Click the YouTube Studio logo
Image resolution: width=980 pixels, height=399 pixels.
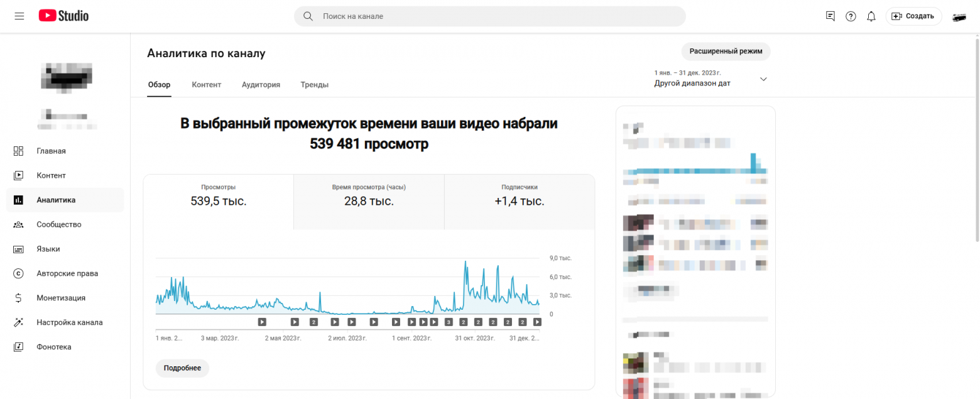click(x=63, y=16)
